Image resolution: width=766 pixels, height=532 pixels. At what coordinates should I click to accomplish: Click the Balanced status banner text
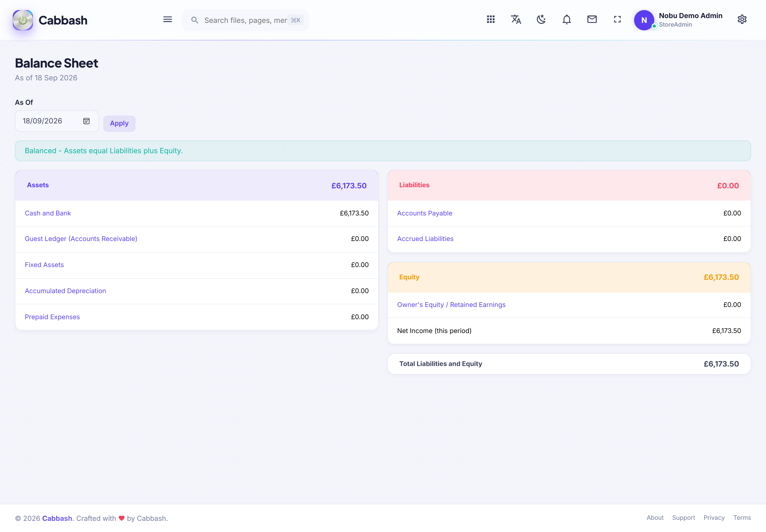(104, 151)
